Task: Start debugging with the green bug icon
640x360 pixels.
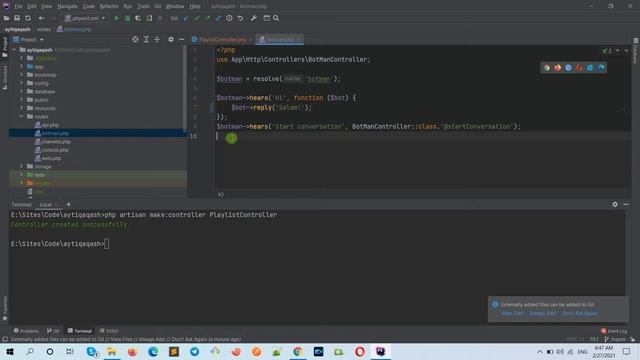Action: coord(127,18)
